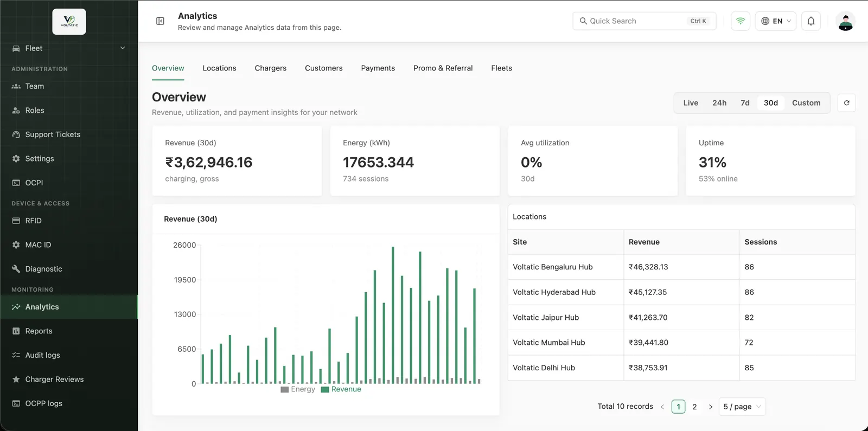868x431 pixels.
Task: Click the Fleet car icon
Action: 16,48
